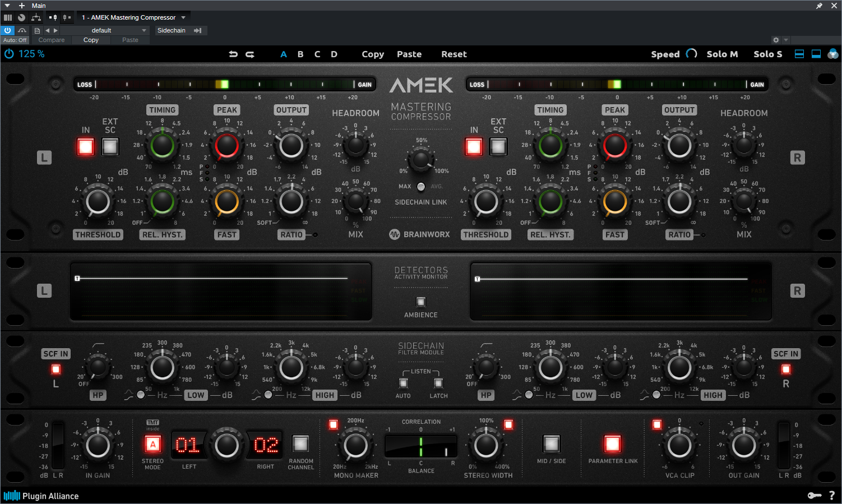Image resolution: width=842 pixels, height=504 pixels.
Task: Select settings bank A
Action: [x=284, y=54]
